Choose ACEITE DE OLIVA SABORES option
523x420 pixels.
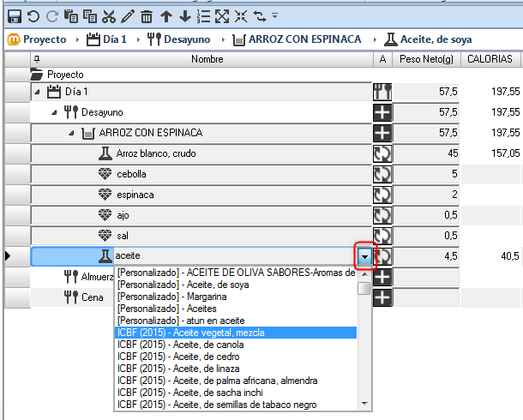pos(236,273)
